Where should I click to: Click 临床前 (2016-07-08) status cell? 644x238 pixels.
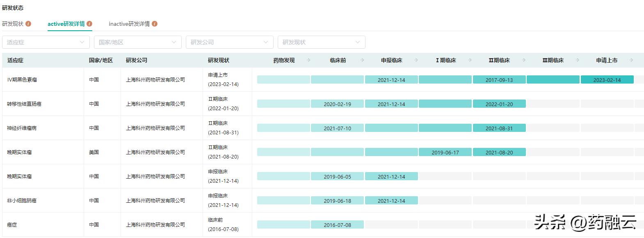(223, 224)
